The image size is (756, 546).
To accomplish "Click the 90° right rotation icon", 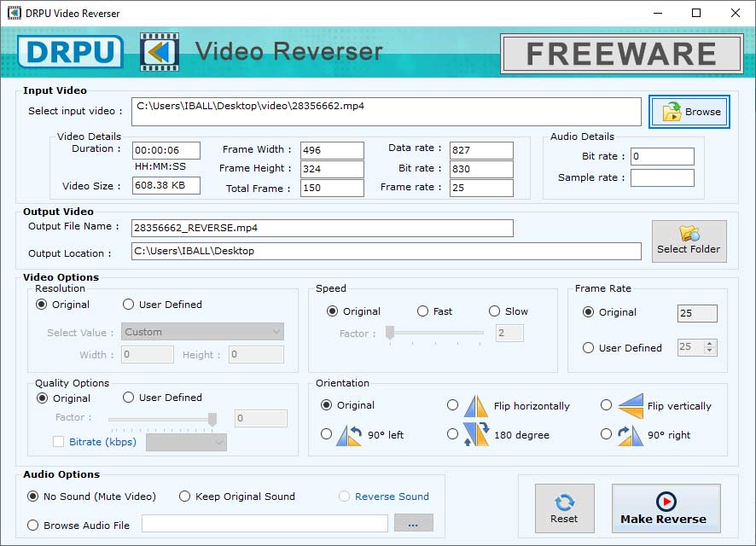I will [x=631, y=435].
